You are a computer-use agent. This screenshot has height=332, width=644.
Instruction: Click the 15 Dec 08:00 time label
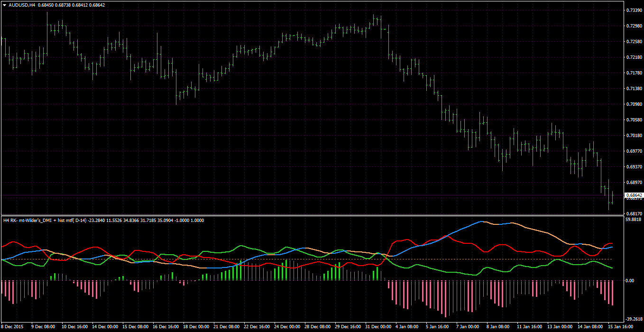(x=135, y=327)
